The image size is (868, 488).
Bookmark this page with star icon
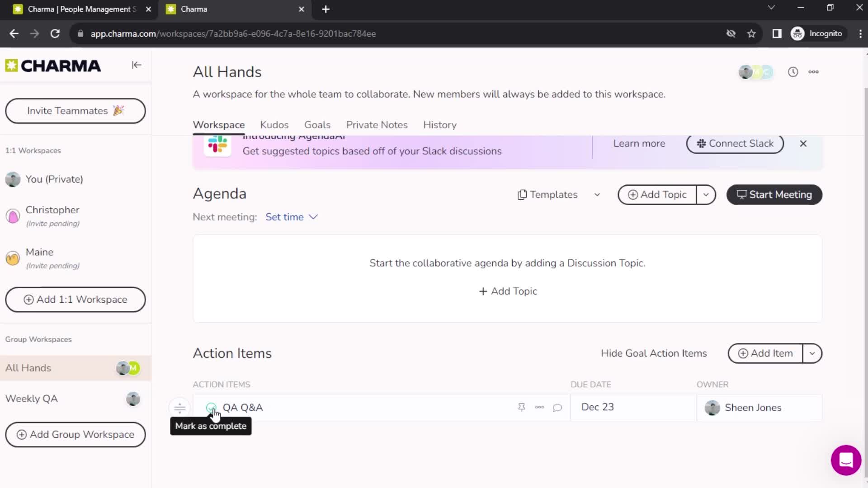(751, 33)
